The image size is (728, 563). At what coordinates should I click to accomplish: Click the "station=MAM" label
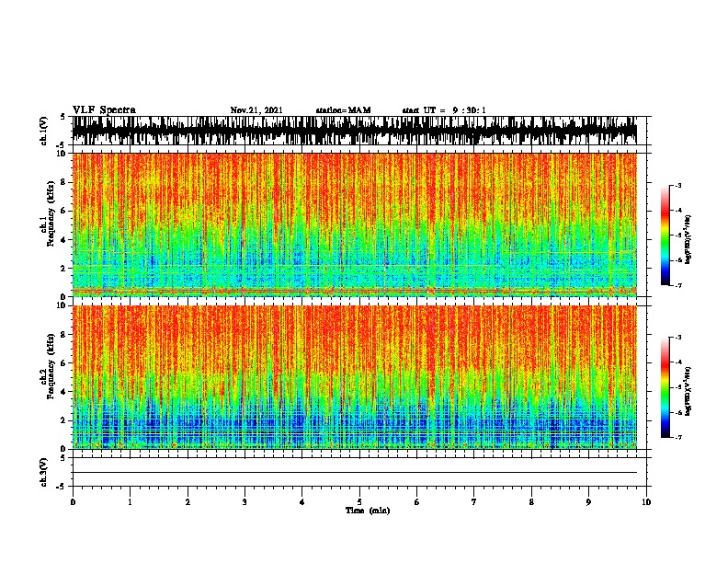point(343,110)
